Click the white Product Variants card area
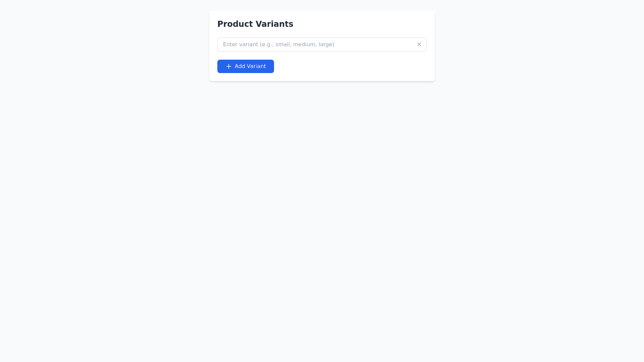644x362 pixels. 369,24
